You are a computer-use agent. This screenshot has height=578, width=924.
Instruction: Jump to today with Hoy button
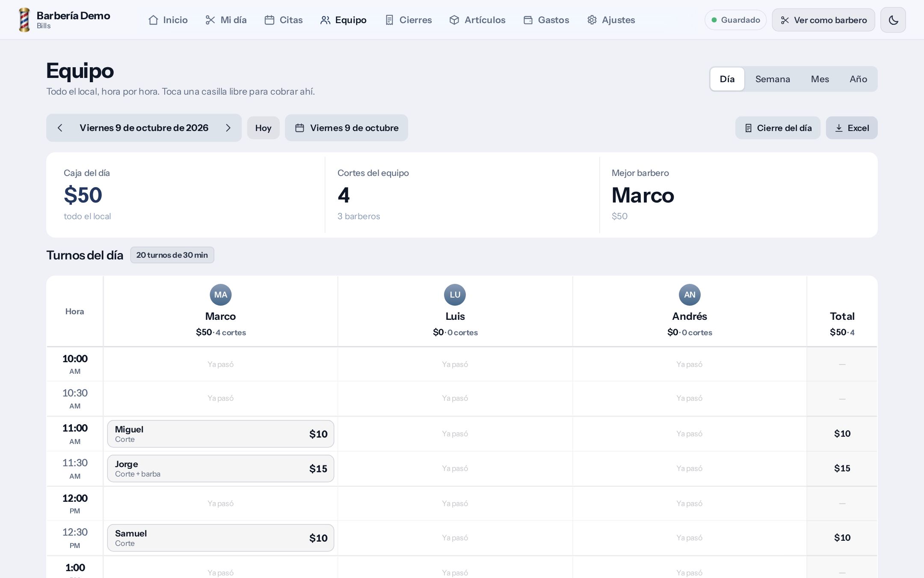click(x=263, y=128)
